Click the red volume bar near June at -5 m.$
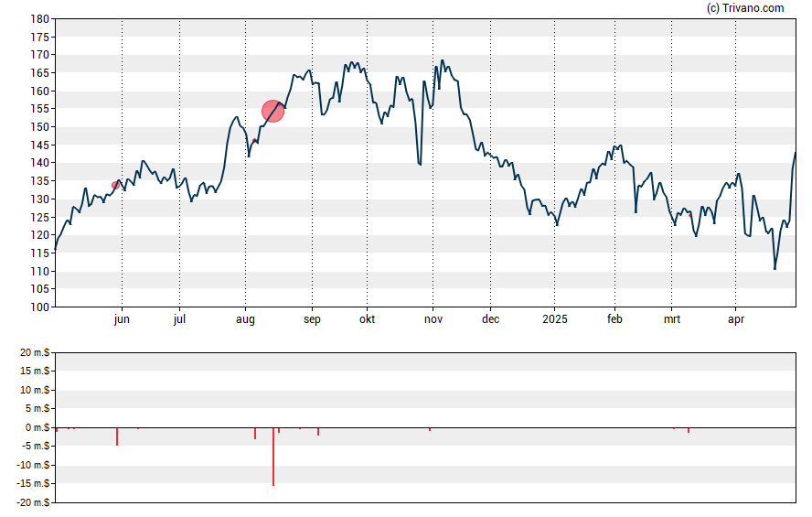812x517 pixels. [117, 436]
